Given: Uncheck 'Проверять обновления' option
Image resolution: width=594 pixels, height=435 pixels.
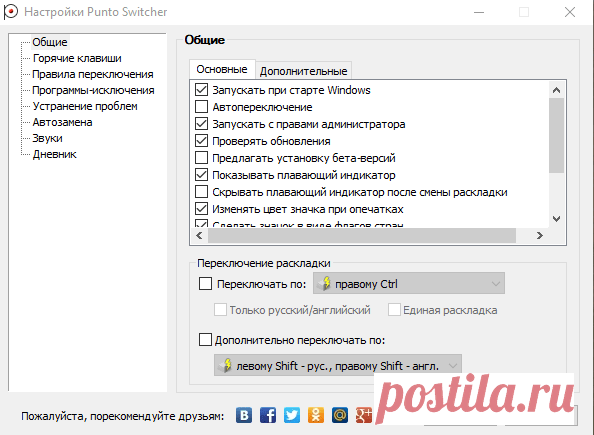Looking at the screenshot, I should (x=201, y=141).
